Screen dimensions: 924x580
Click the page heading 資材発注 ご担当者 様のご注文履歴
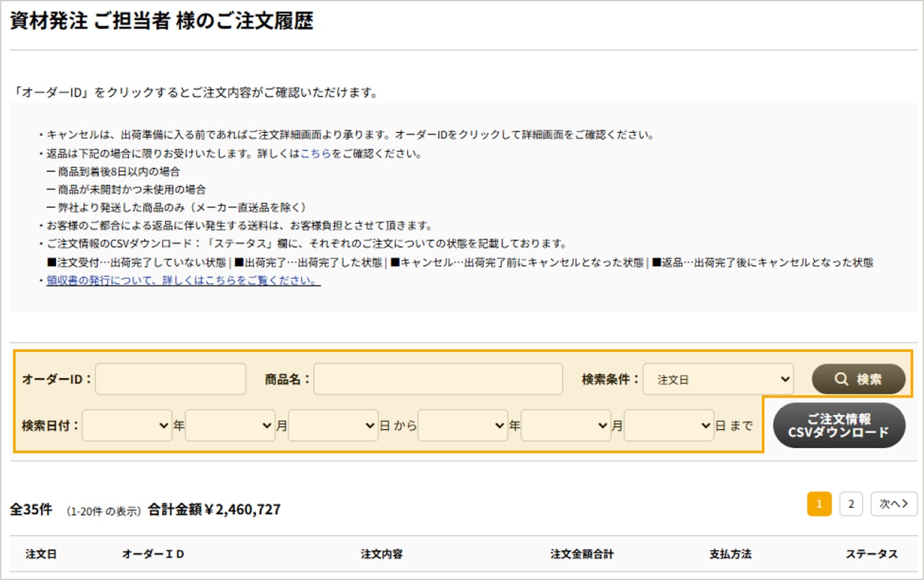click(161, 21)
